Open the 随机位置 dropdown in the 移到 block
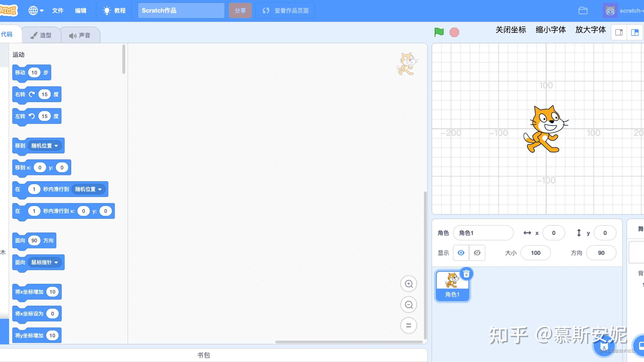The width and height of the screenshot is (644, 362). point(45,145)
